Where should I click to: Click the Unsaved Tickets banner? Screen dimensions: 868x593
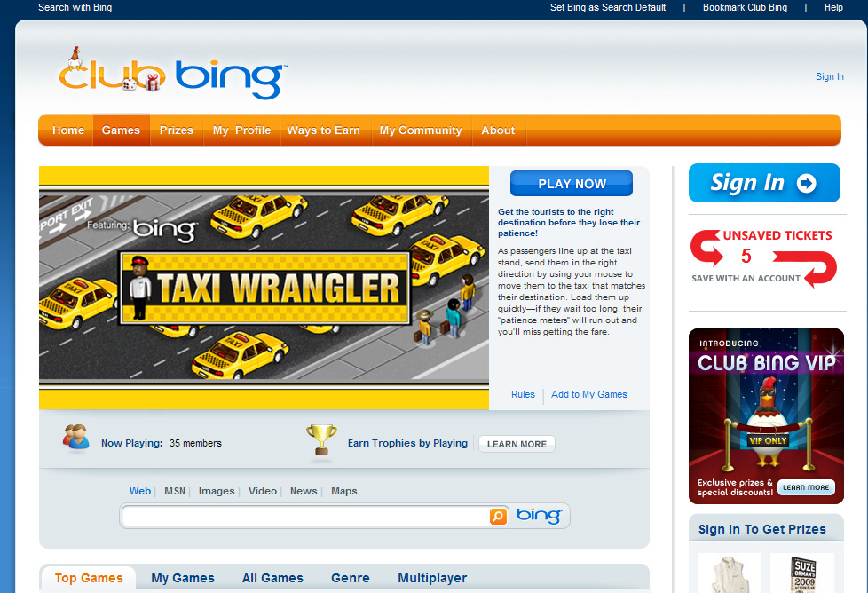[x=764, y=258]
